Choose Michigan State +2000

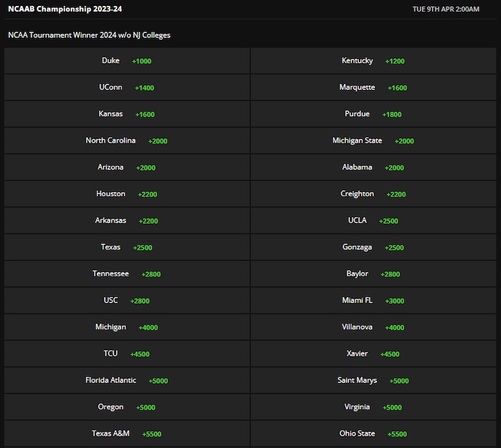(373, 141)
